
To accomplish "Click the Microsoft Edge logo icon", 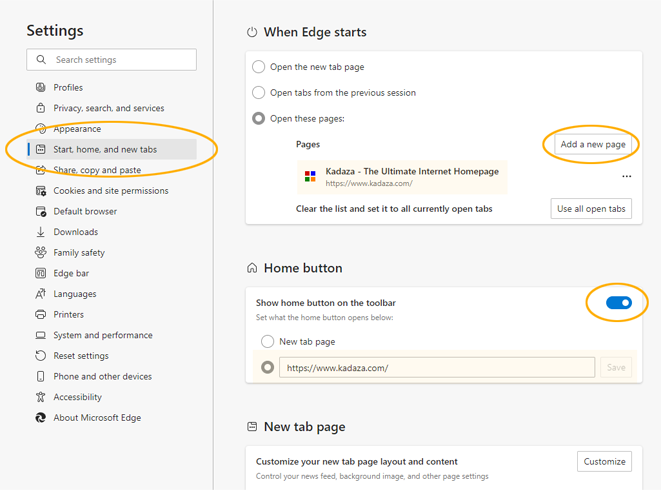I will pos(40,418).
